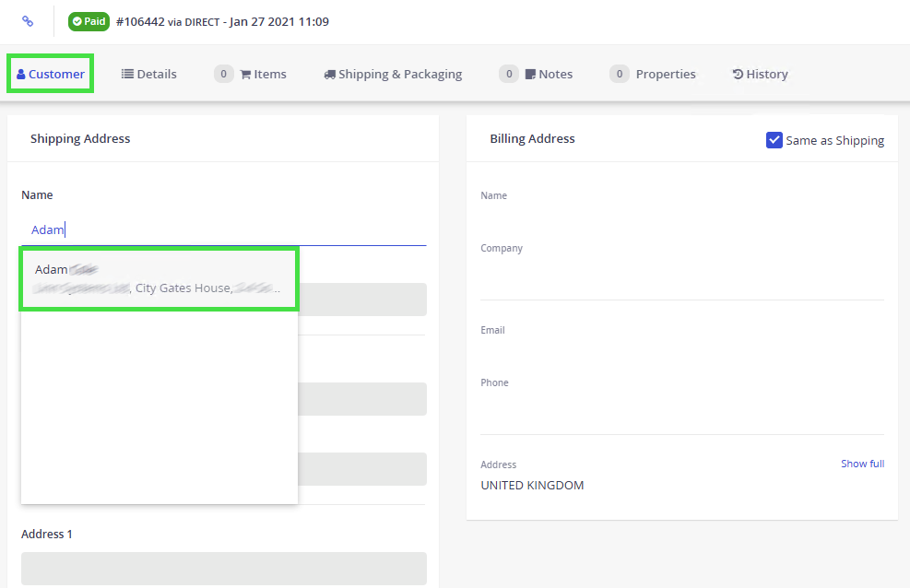Screen dimensions: 910x588
Task: Click the green Paid status badge
Action: click(x=89, y=21)
